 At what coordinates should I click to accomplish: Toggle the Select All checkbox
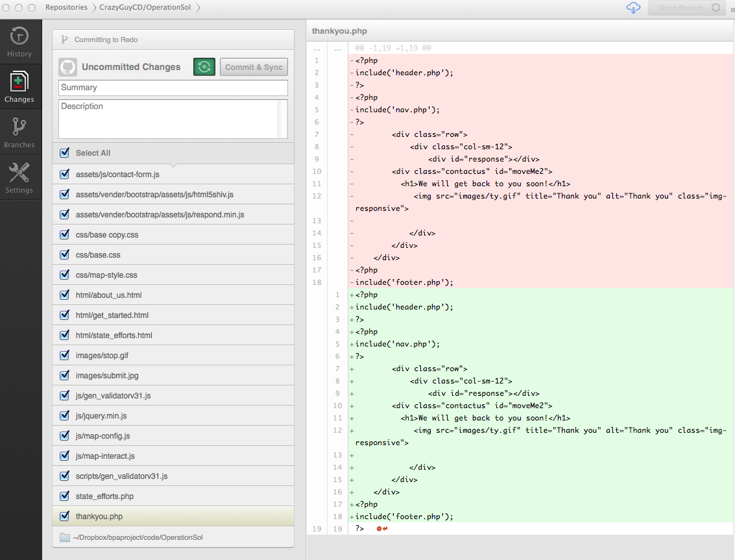tap(65, 153)
